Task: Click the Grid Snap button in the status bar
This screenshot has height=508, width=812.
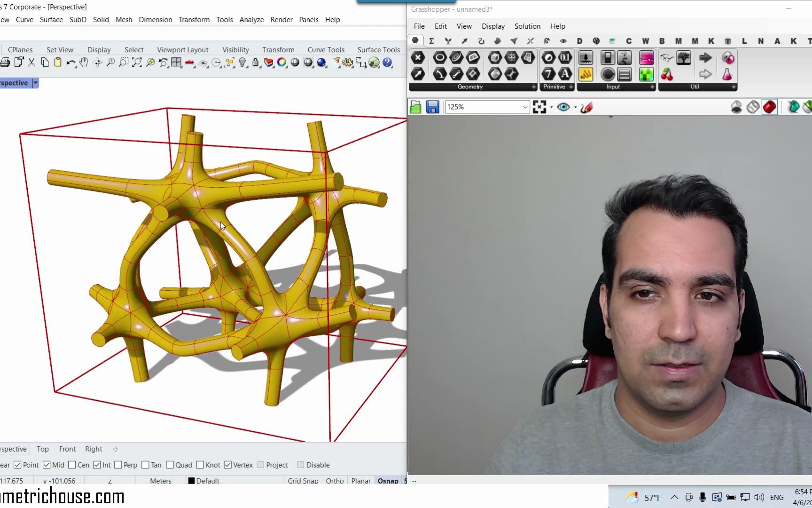Action: pos(303,481)
